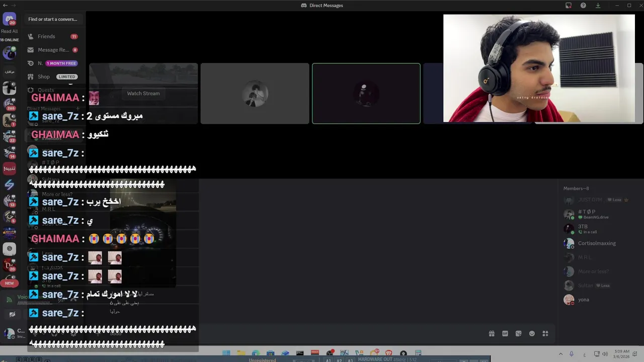Image resolution: width=644 pixels, height=362 pixels.
Task: Open the sticker picker
Action: click(x=519, y=333)
